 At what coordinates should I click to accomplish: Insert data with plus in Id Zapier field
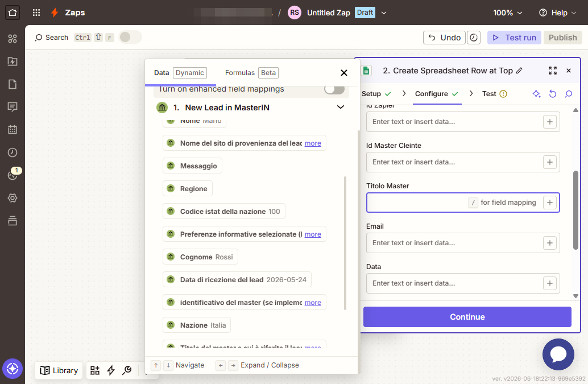(x=550, y=122)
